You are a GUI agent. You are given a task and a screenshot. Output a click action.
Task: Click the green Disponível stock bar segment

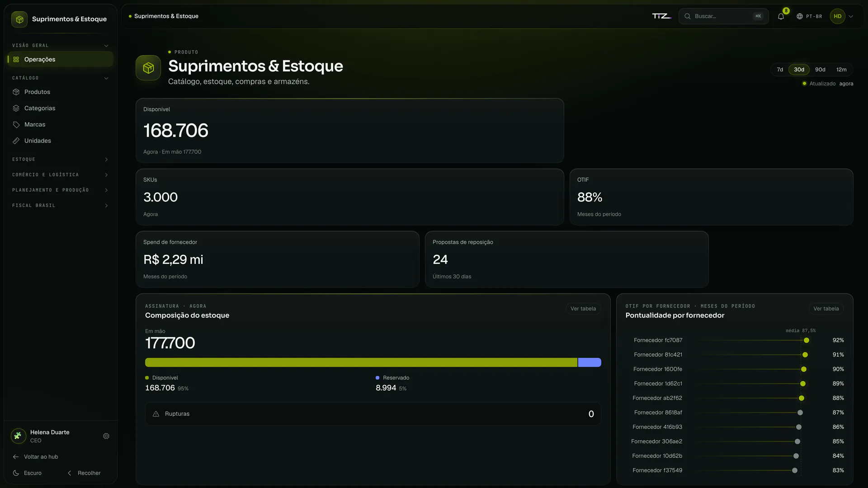point(361,362)
